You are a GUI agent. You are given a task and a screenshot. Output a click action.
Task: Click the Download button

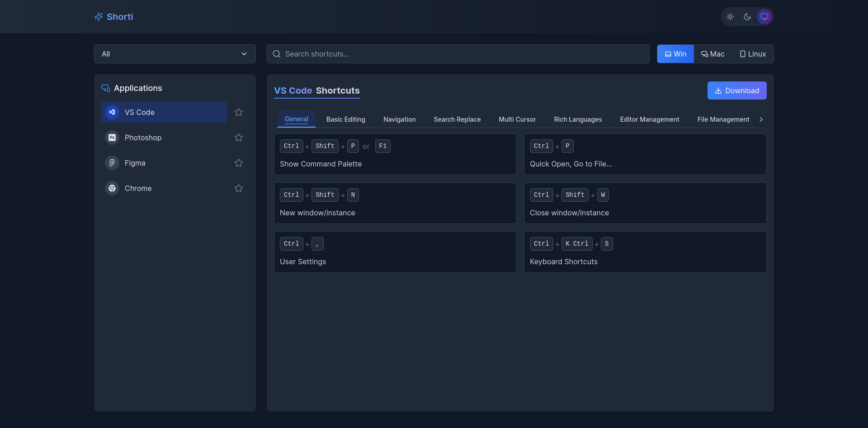[x=737, y=90]
